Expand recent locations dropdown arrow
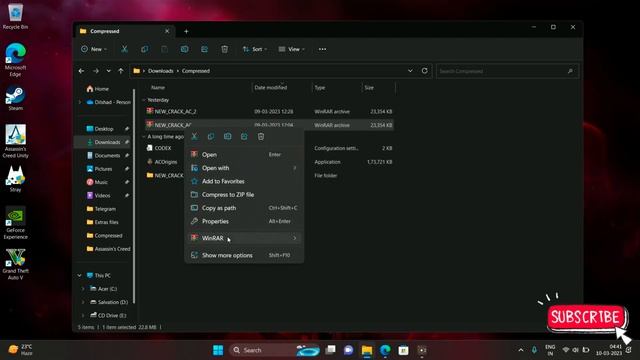640x360 pixels. 109,71
